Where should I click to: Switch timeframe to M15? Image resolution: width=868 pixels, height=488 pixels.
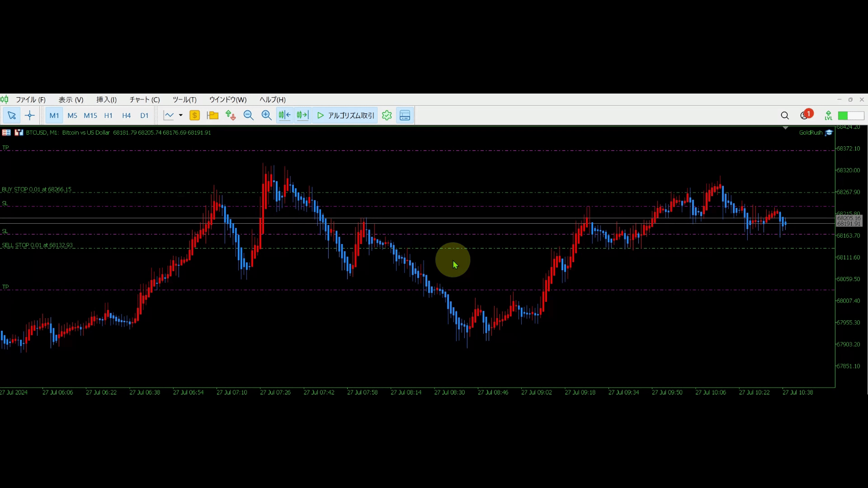coord(90,116)
